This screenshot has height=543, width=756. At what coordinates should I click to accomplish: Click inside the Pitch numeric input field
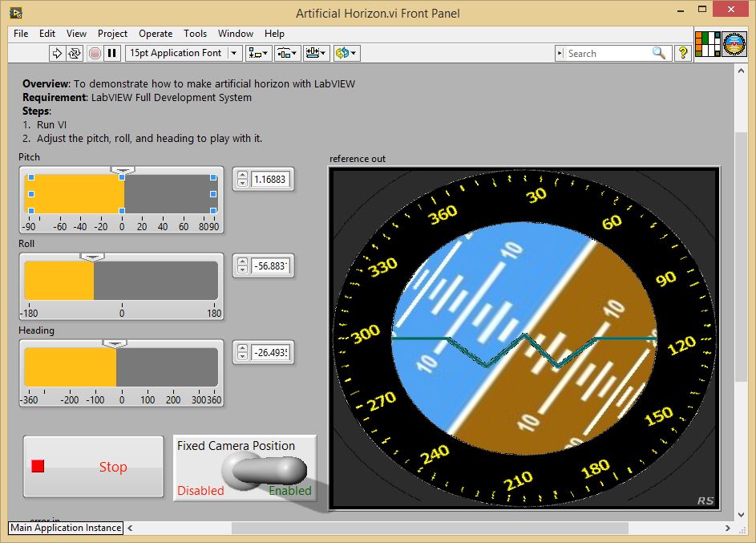point(273,179)
